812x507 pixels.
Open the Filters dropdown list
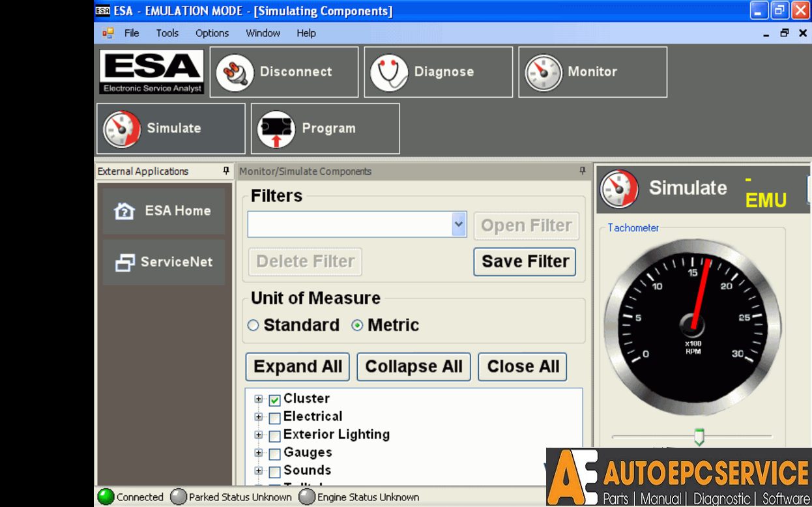(x=459, y=224)
